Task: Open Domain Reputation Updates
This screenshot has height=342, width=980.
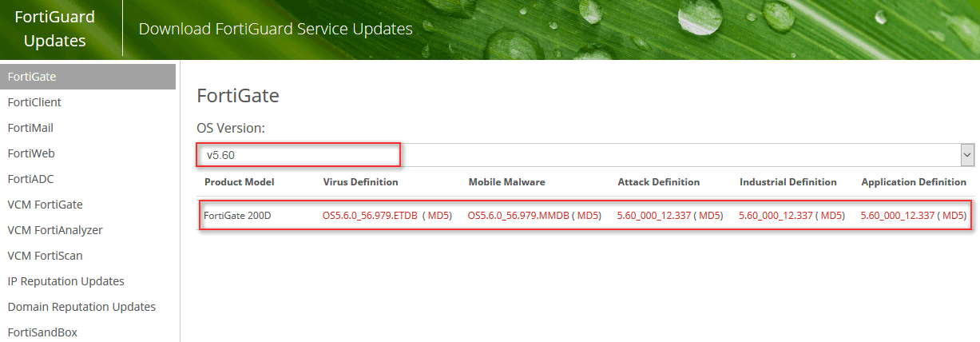Action: click(81, 307)
